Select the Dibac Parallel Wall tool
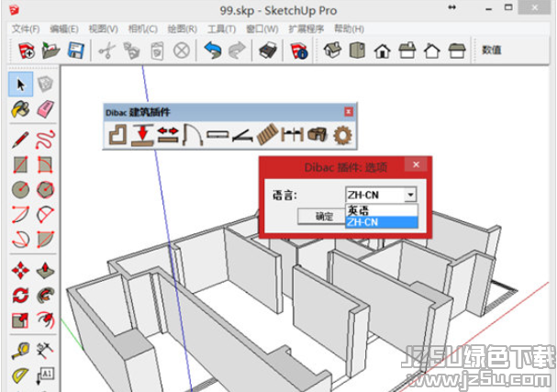 coord(142,135)
